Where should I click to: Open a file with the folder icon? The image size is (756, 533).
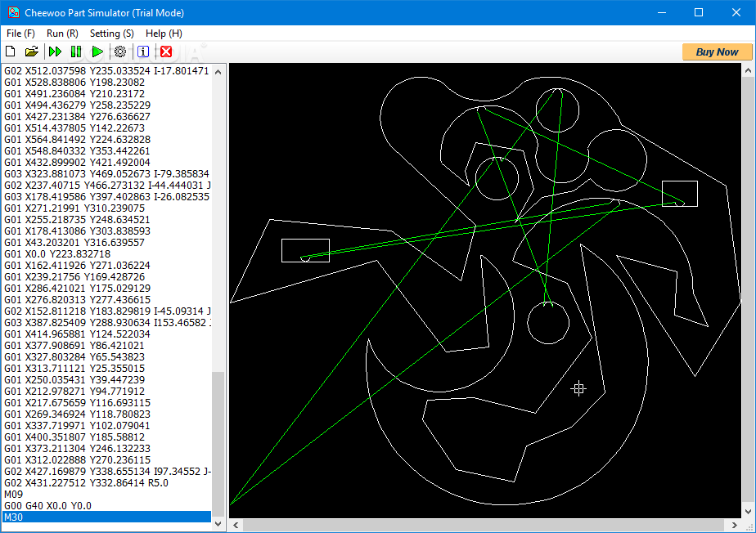pos(32,51)
